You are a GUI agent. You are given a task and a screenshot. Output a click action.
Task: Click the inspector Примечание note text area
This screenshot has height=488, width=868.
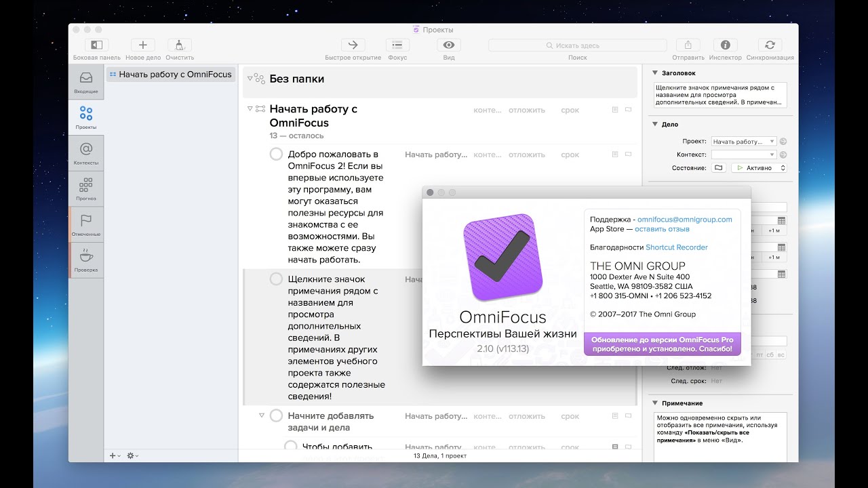point(720,436)
